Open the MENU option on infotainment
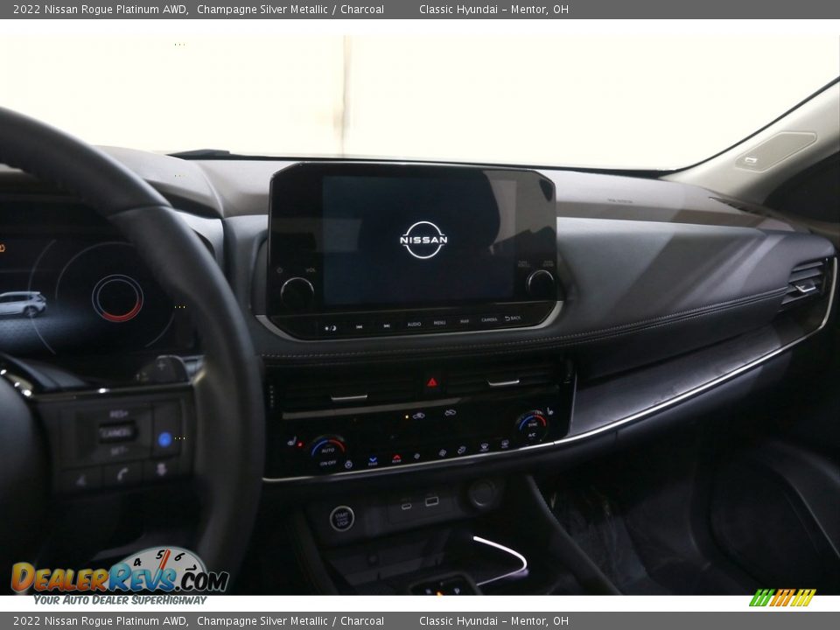This screenshot has width=840, height=630. [439, 323]
